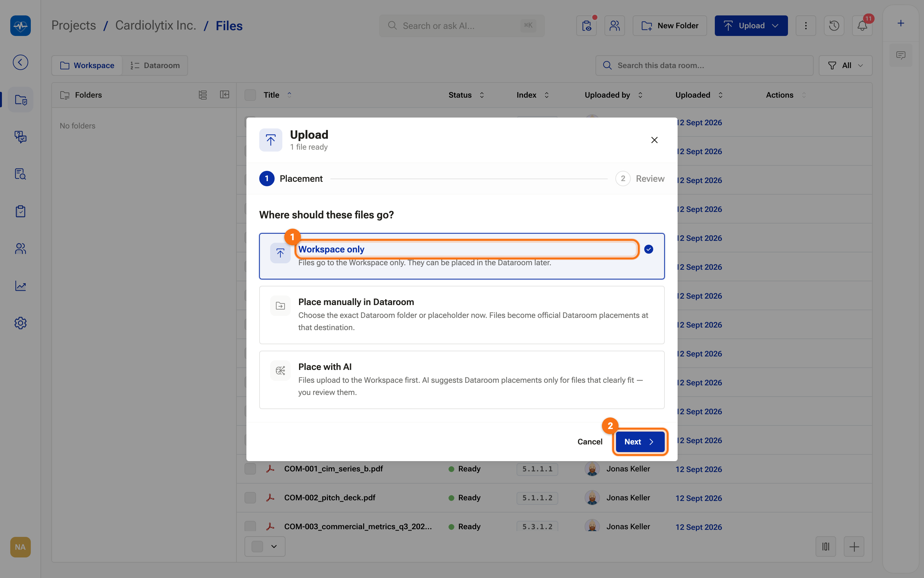Open the All filter dropdown

pos(845,66)
